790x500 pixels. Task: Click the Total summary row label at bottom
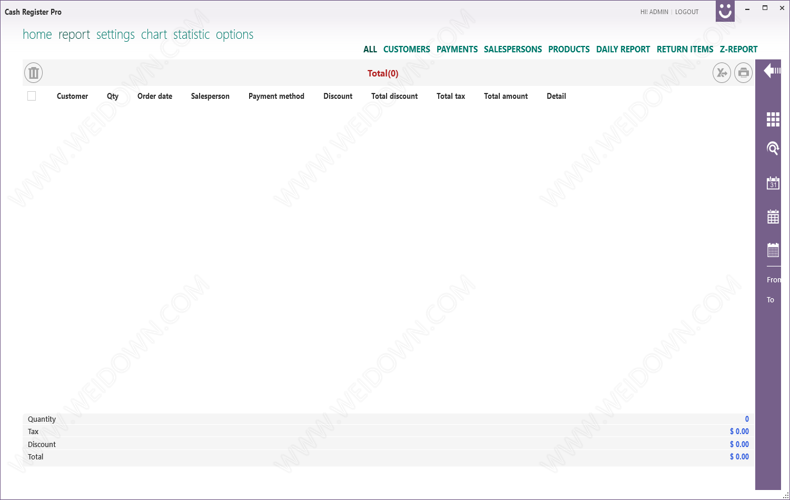click(35, 457)
